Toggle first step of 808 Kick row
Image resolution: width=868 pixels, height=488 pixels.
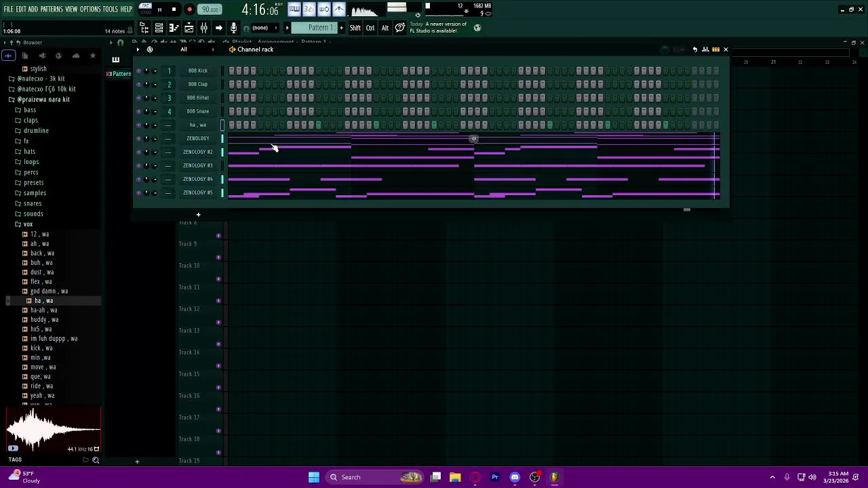232,70
